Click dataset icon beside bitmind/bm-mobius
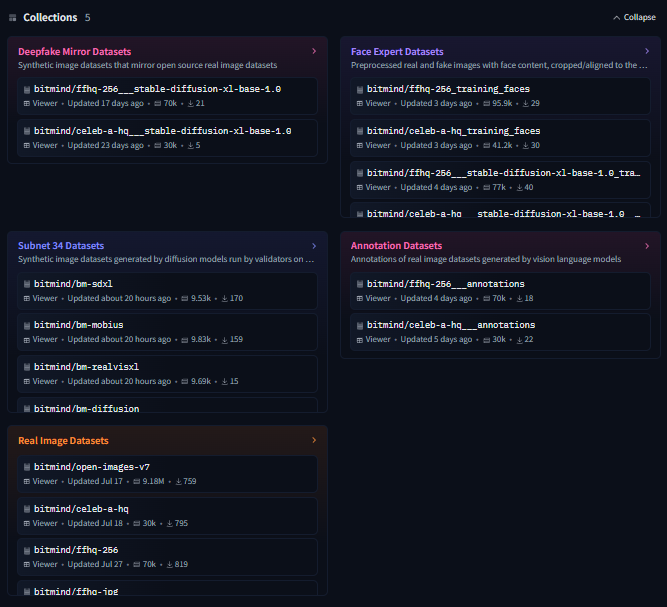Screen dimensions: 667x607 click(27, 325)
